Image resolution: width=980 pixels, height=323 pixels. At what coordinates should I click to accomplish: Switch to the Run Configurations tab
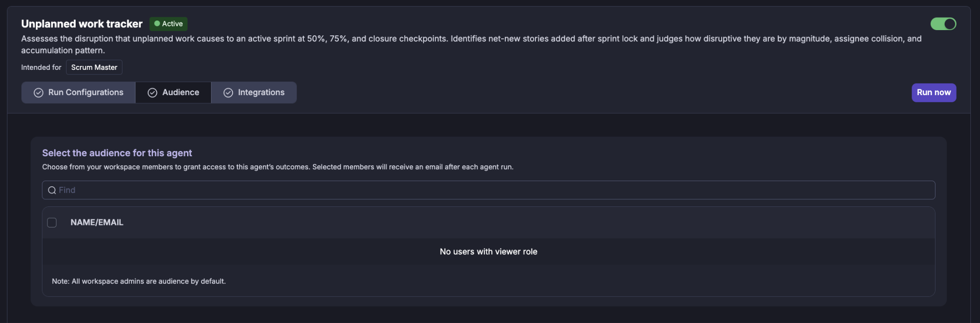pos(78,93)
